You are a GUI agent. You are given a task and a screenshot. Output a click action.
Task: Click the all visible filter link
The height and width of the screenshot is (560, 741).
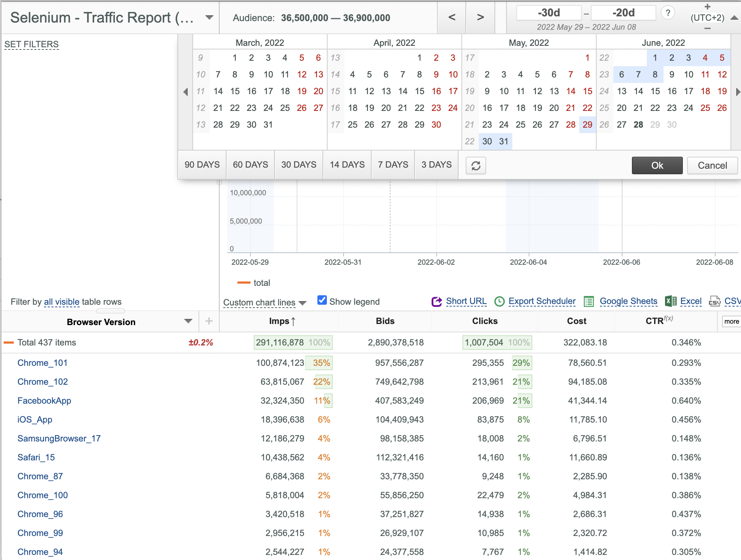coord(62,302)
